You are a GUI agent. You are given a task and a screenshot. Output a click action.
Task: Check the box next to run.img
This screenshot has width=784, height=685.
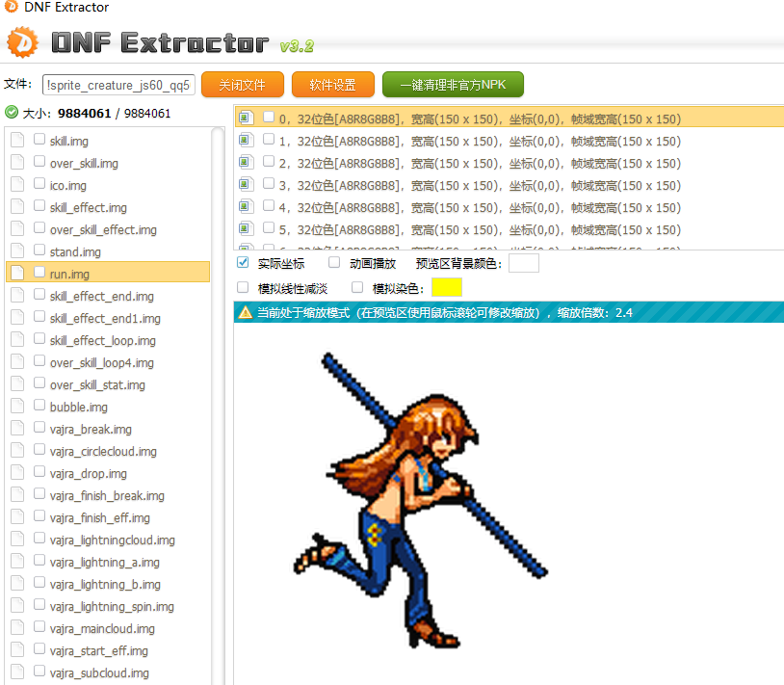(x=39, y=272)
